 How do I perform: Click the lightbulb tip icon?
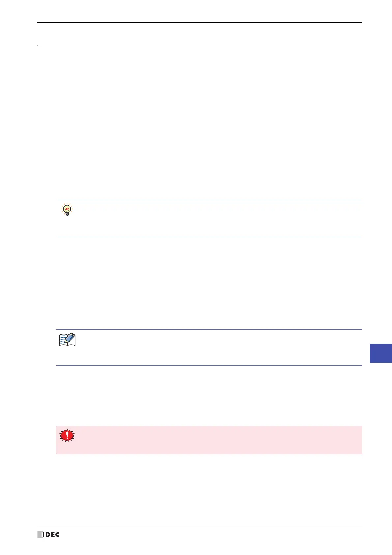(x=67, y=210)
